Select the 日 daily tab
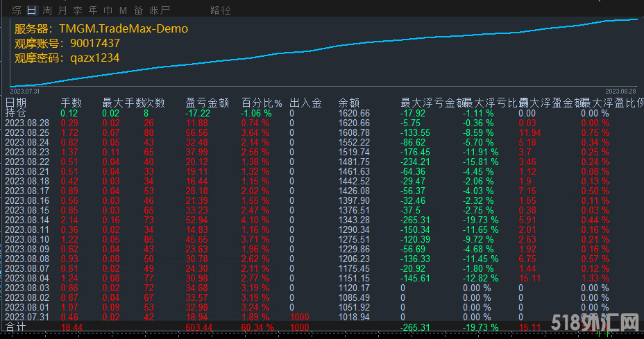 [x=32, y=10]
